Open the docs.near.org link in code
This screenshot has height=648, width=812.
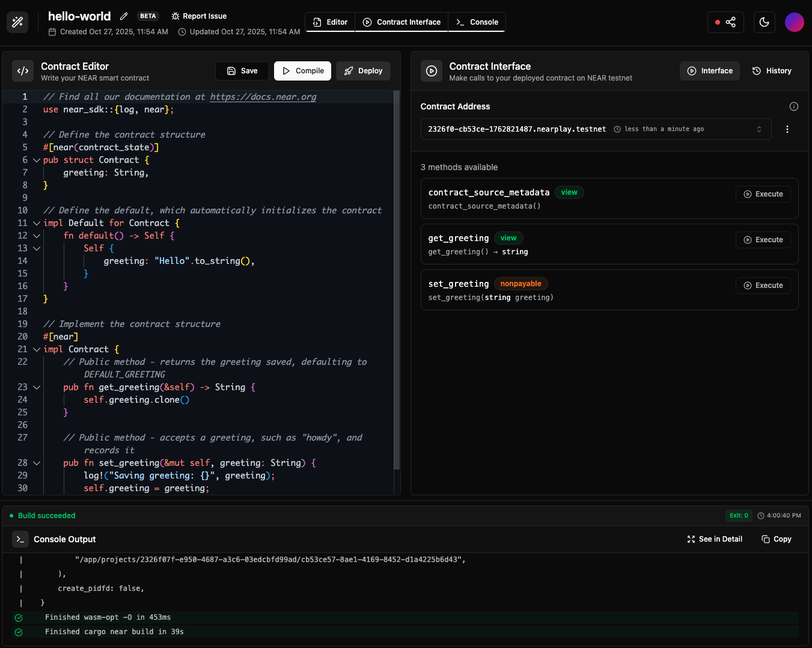(263, 97)
